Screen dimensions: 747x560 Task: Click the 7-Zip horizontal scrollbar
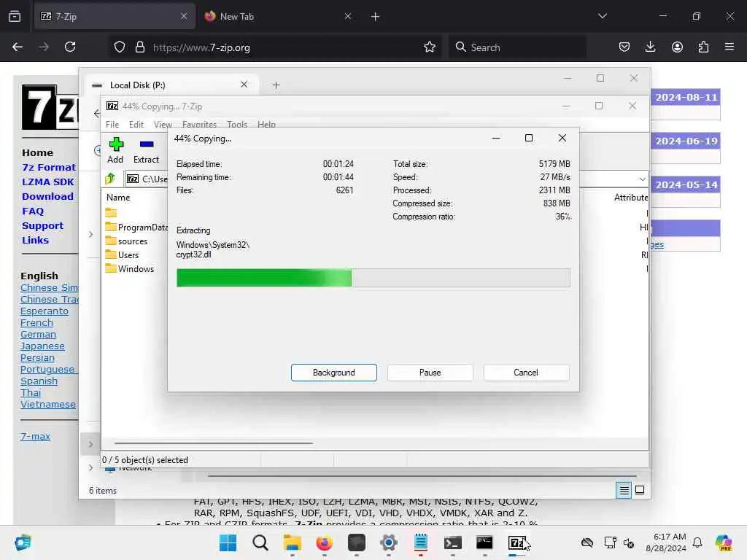tap(214, 443)
